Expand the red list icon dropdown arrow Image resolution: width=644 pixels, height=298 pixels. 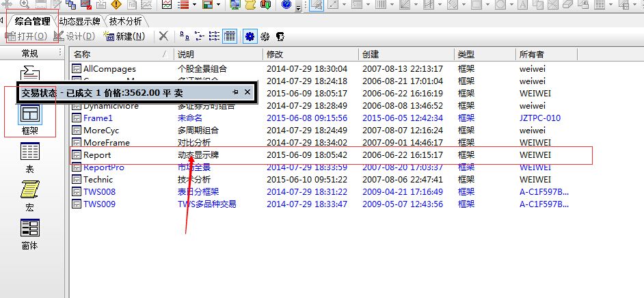[195, 5]
